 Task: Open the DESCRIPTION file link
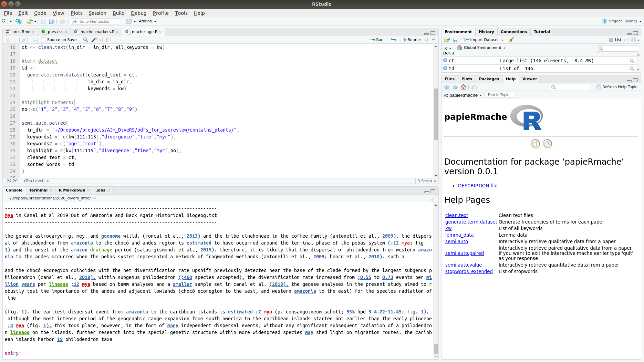tap(478, 186)
